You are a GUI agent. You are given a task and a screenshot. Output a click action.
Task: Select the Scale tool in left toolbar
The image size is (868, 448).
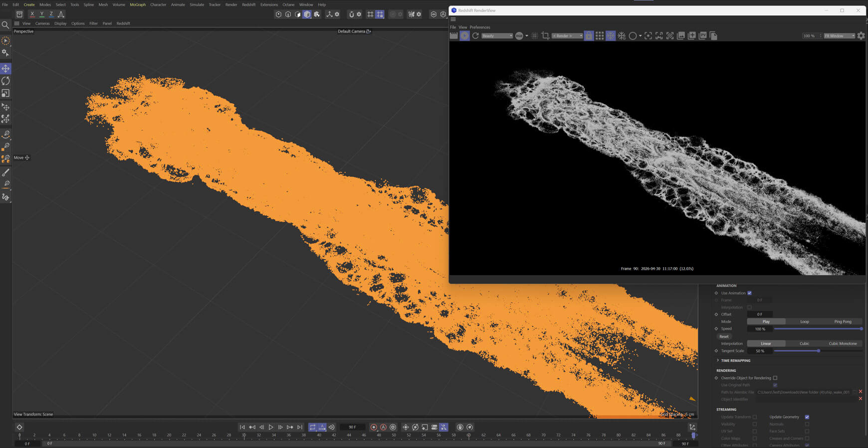point(5,93)
